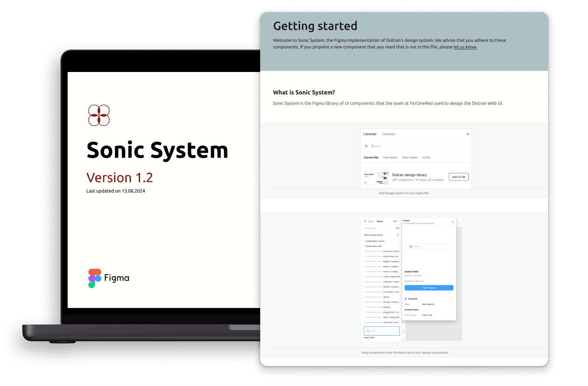Click the '407 components, 15 styles, 64 variables' text

pyautogui.click(x=418, y=180)
